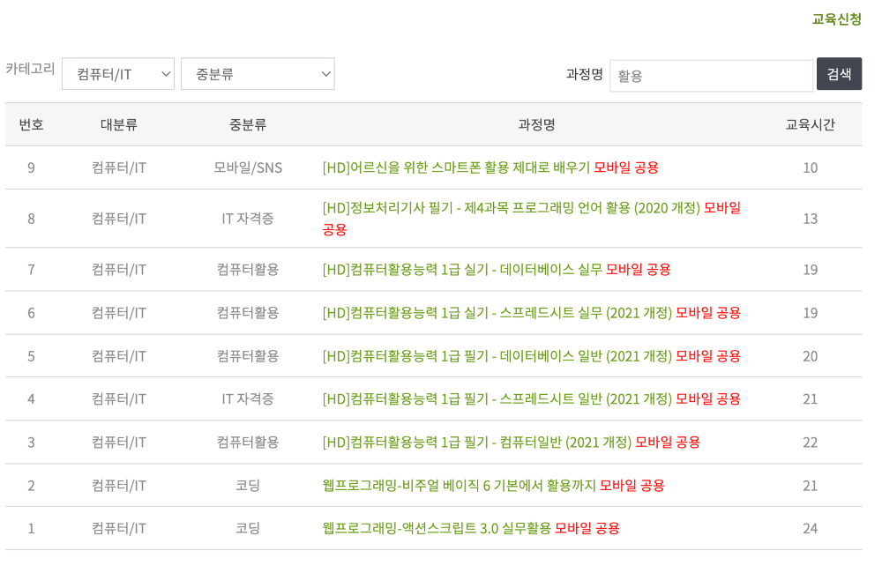Click education time value 20 in row 5
The width and height of the screenshot is (882, 588).
[x=810, y=356]
